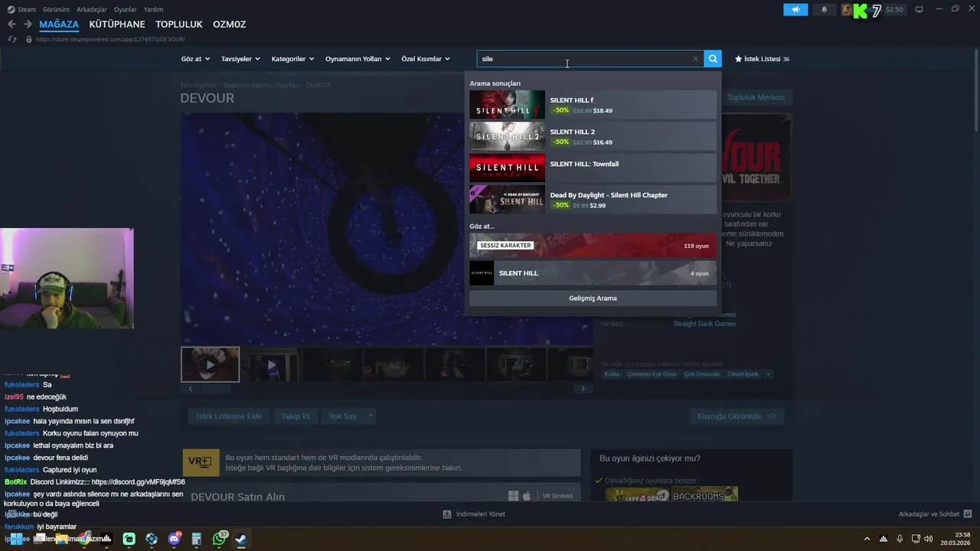Expand the Oynamanın Yolları dropdown
Image resolution: width=980 pixels, height=551 pixels.
(358, 59)
